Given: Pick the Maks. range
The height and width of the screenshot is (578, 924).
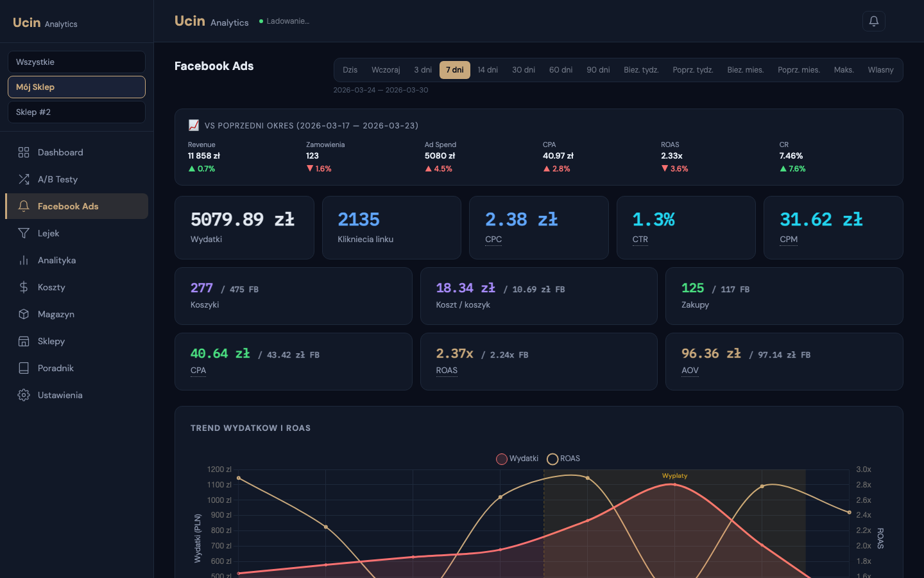Looking at the screenshot, I should [844, 70].
